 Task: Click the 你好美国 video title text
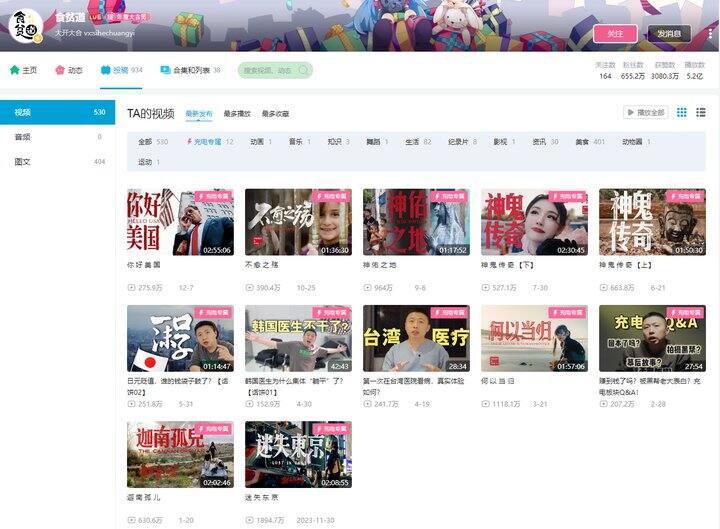coord(144,265)
